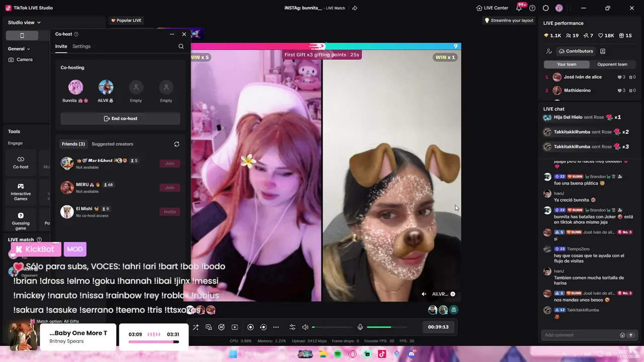Open the Windows Start menu
The image size is (644, 362).
[x=233, y=354]
